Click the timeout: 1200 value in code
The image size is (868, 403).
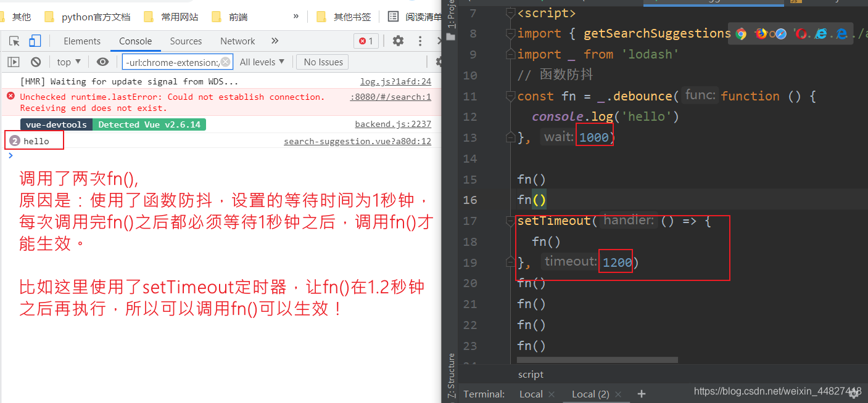coord(618,263)
